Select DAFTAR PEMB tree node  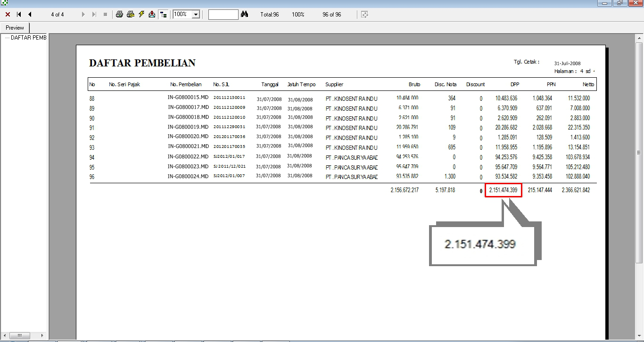[x=28, y=38]
